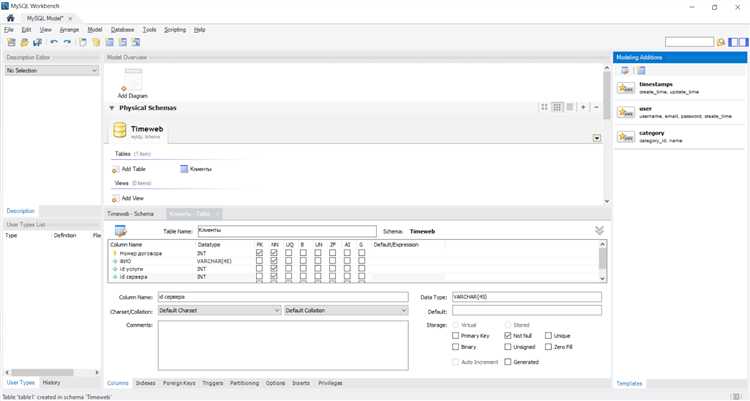Viewport: 750px width, 401px height.
Task: Toggle the AI checkbox for Номер договора row
Action: 347,253
